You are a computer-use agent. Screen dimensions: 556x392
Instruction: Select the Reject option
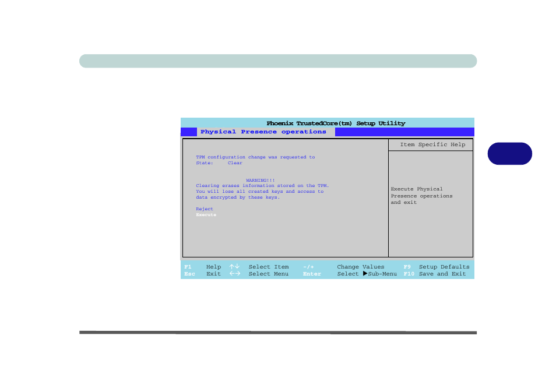205,209
